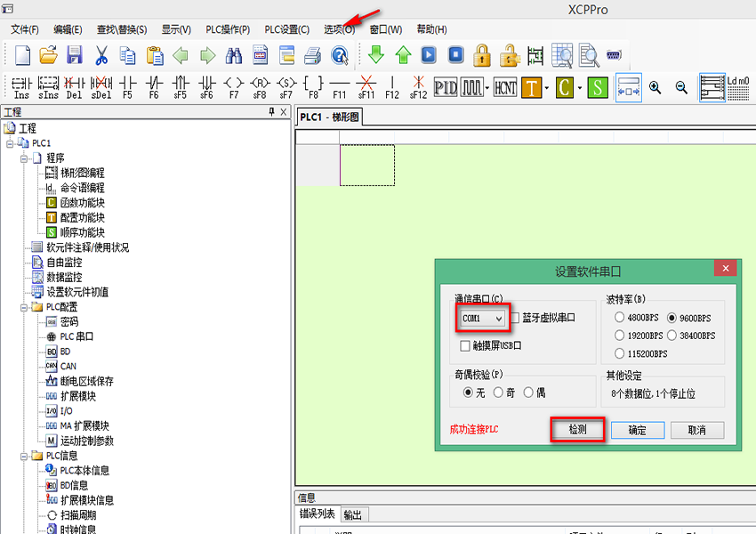Collapse the PLC配置 tree folder
This screenshot has height=534, width=756.
pos(23,307)
